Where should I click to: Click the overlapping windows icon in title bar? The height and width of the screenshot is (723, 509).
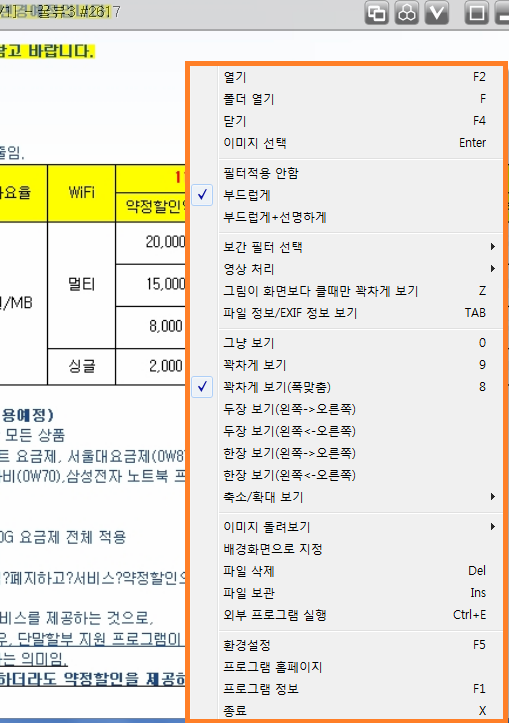377,12
